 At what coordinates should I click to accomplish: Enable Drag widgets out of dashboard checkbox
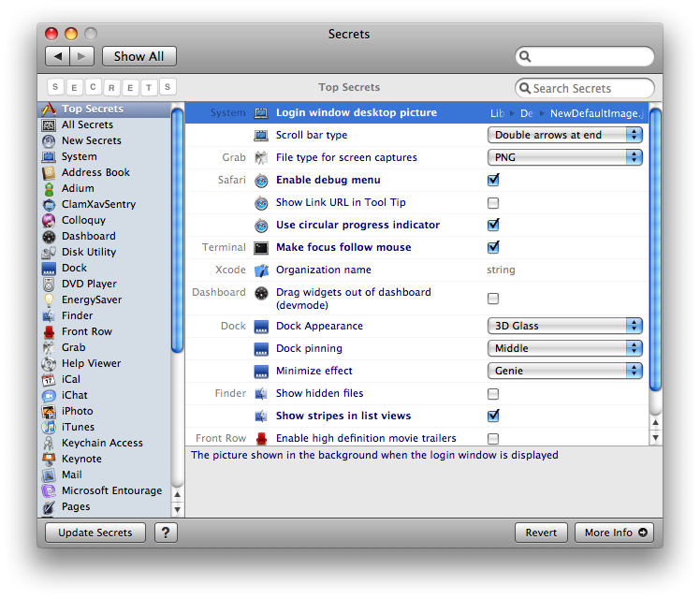[493, 299]
